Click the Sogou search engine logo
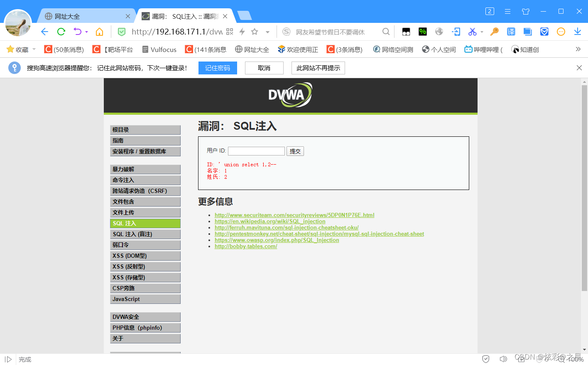 (x=286, y=32)
